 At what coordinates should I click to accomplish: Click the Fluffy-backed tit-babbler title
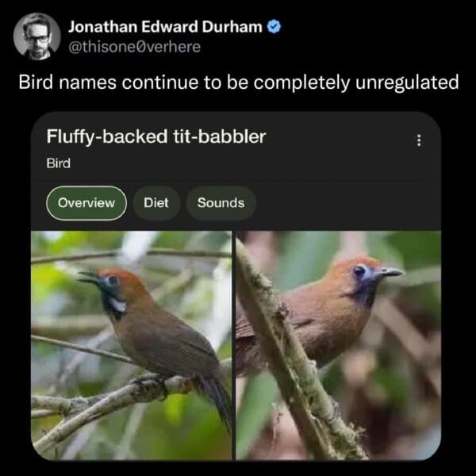[156, 136]
